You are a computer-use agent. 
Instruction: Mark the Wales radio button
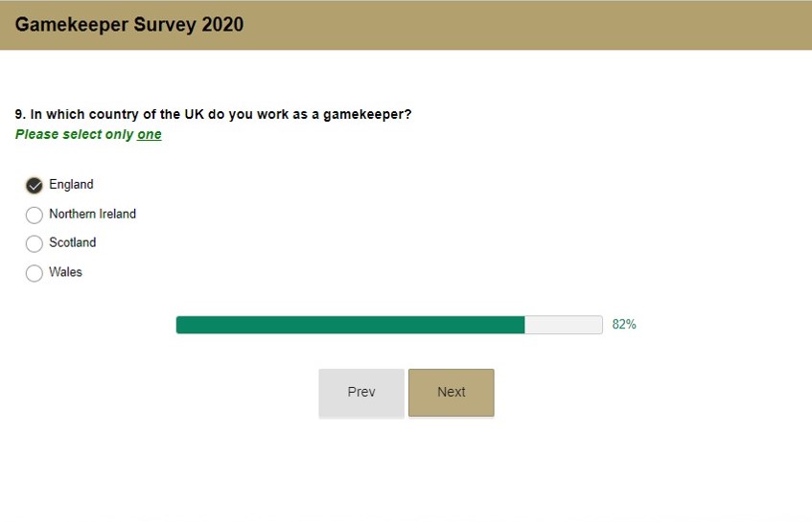click(35, 273)
